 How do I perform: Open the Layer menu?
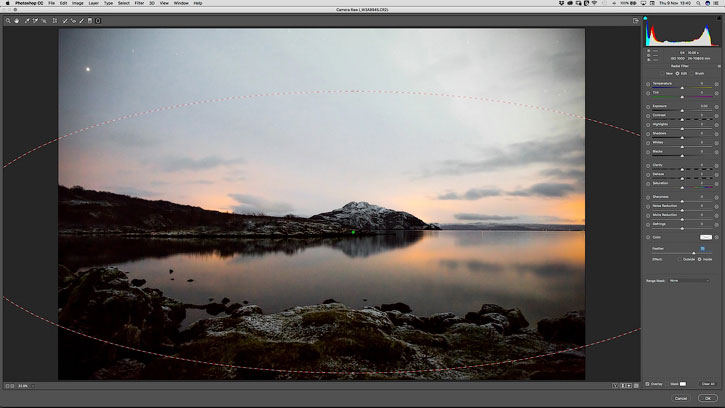click(x=93, y=3)
